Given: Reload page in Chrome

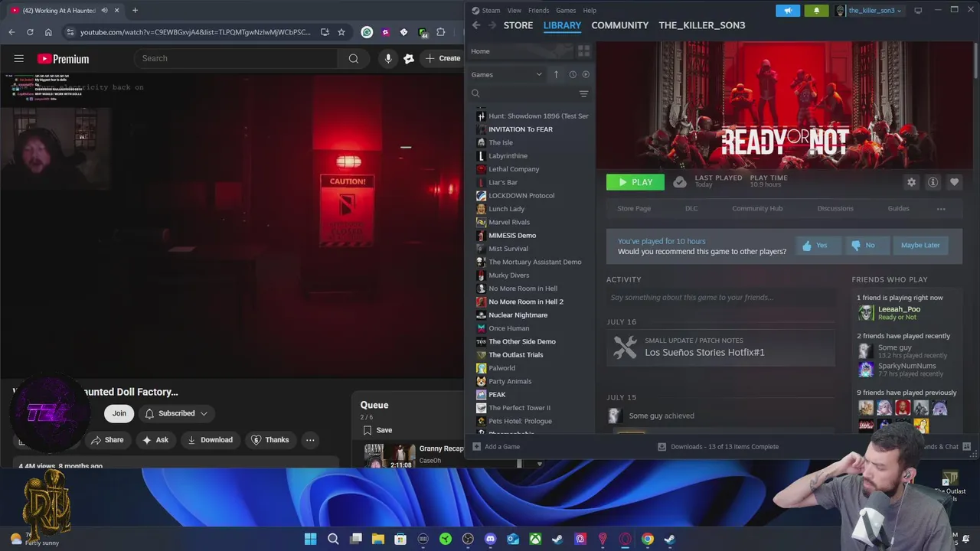Looking at the screenshot, I should tap(30, 32).
